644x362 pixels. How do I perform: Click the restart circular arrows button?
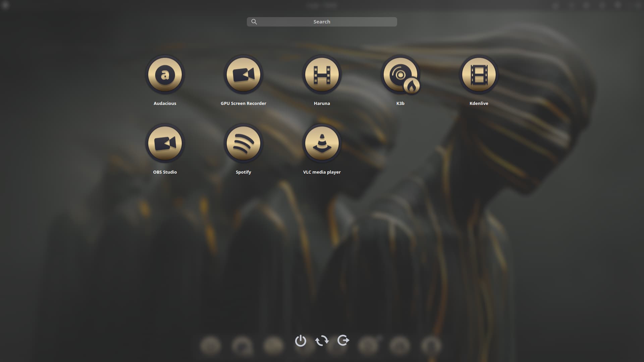(322, 341)
